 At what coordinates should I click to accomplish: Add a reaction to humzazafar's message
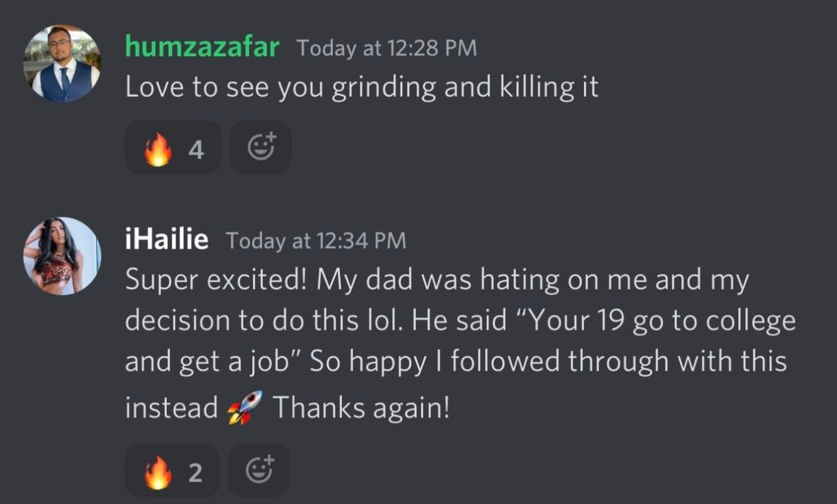(261, 147)
